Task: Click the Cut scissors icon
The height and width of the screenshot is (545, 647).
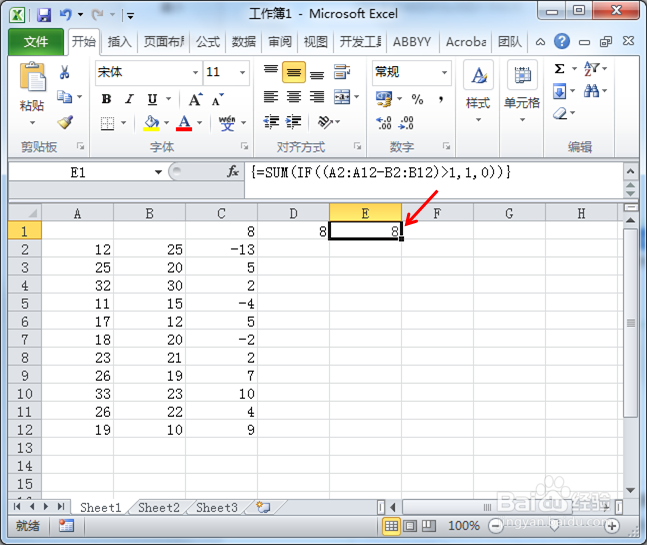Action: tap(64, 72)
